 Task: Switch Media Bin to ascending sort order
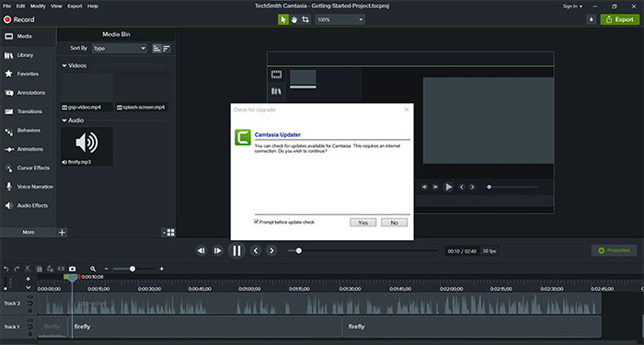156,49
